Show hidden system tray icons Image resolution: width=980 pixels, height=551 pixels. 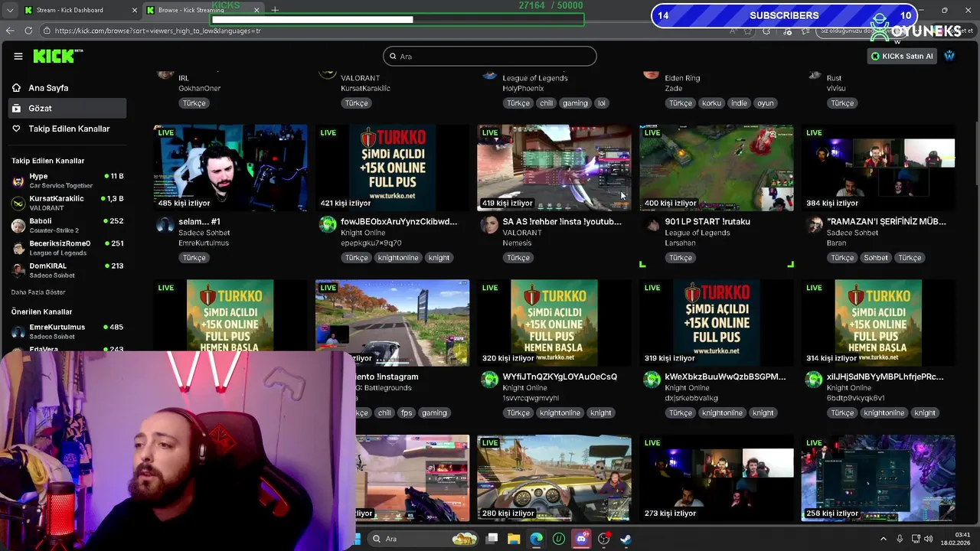point(883,539)
